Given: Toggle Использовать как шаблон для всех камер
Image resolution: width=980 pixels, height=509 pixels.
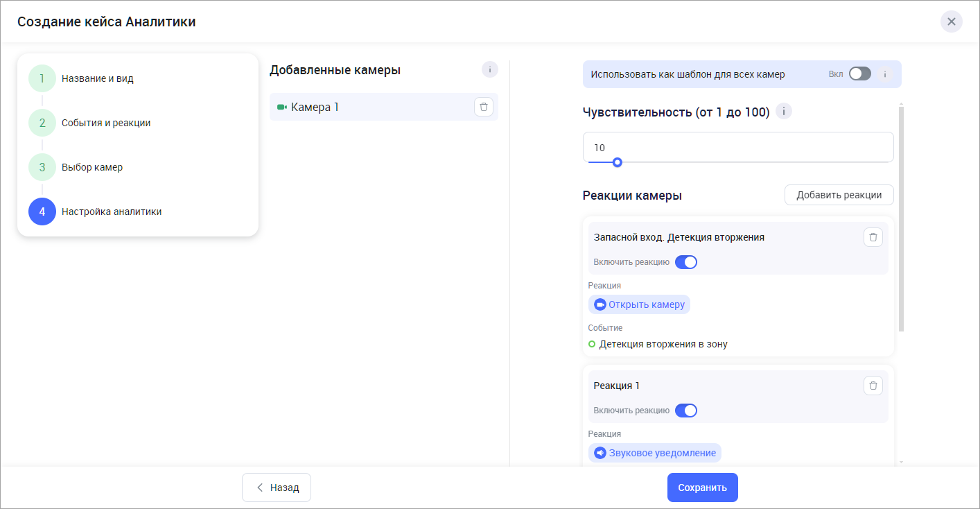Looking at the screenshot, I should click(859, 74).
